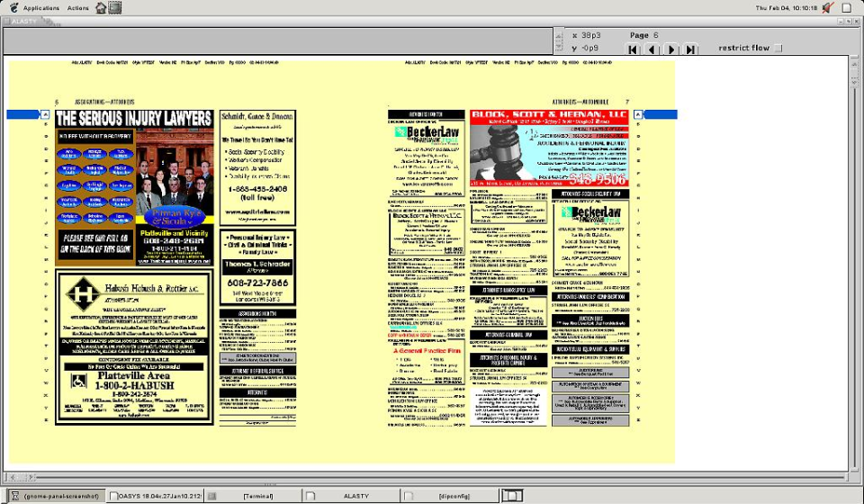The height and width of the screenshot is (504, 864).
Task: Go to the first page
Action: [634, 49]
